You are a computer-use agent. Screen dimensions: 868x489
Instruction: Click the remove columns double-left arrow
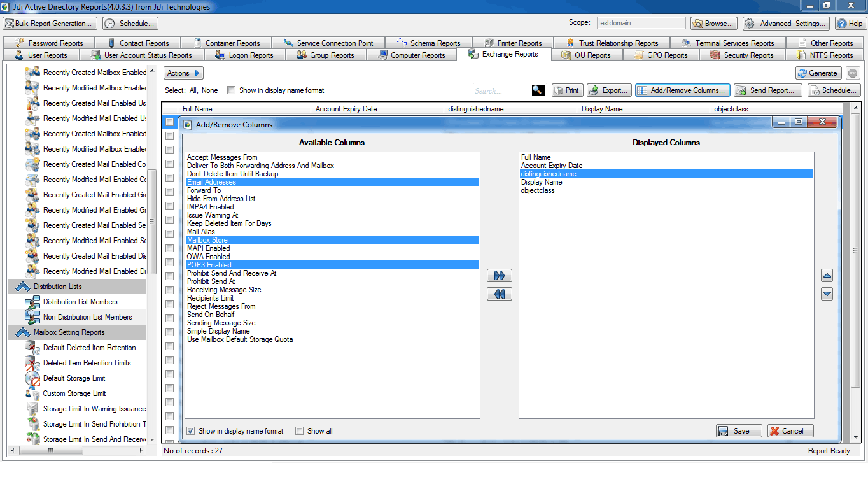click(x=499, y=294)
